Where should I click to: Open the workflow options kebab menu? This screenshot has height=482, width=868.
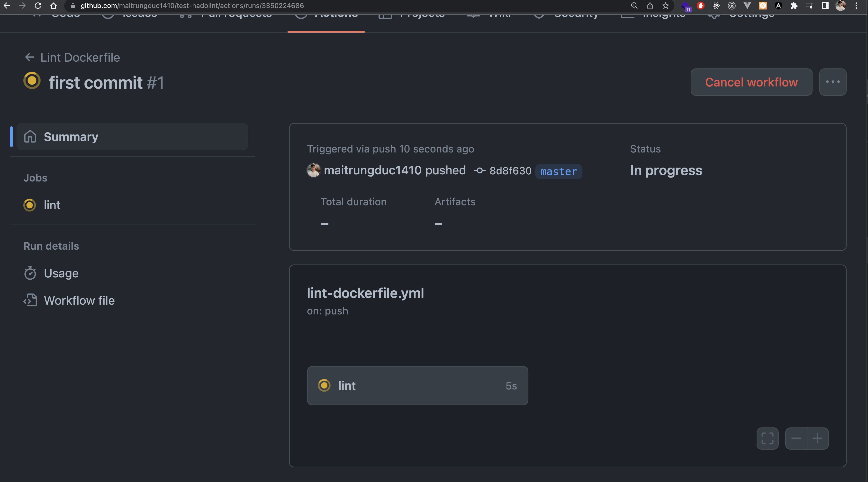[x=833, y=82]
